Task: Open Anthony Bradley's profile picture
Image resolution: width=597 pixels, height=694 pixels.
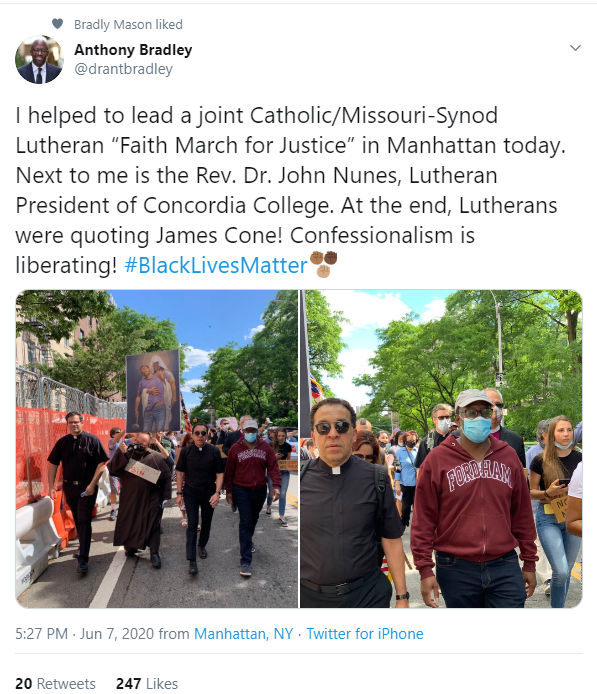Action: coord(39,59)
